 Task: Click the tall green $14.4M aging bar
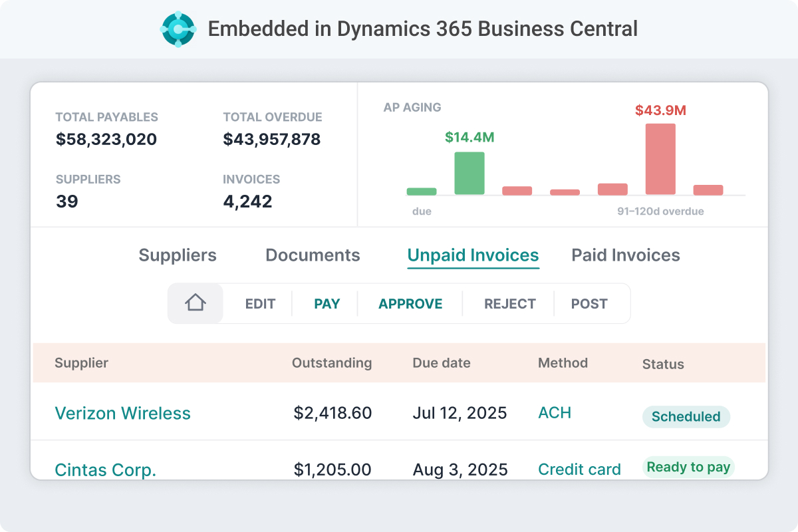click(x=469, y=173)
